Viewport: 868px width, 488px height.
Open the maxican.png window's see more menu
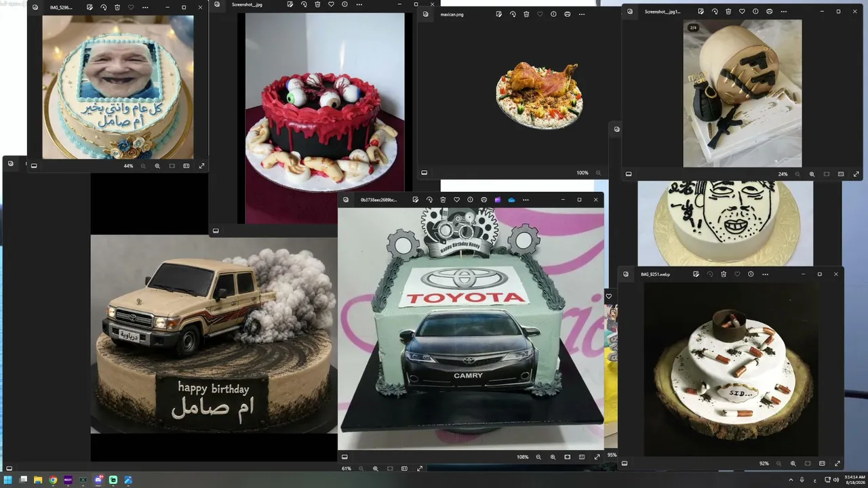pos(581,14)
